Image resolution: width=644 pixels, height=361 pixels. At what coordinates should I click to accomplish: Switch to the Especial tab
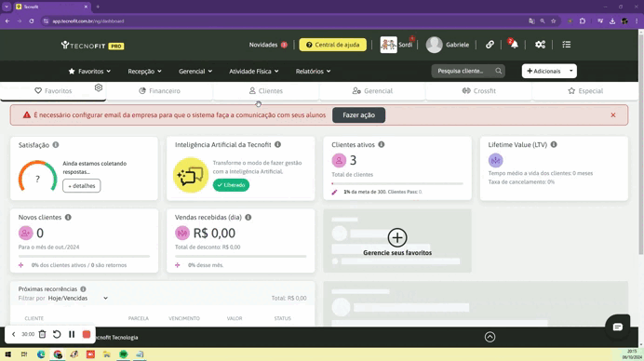point(585,91)
